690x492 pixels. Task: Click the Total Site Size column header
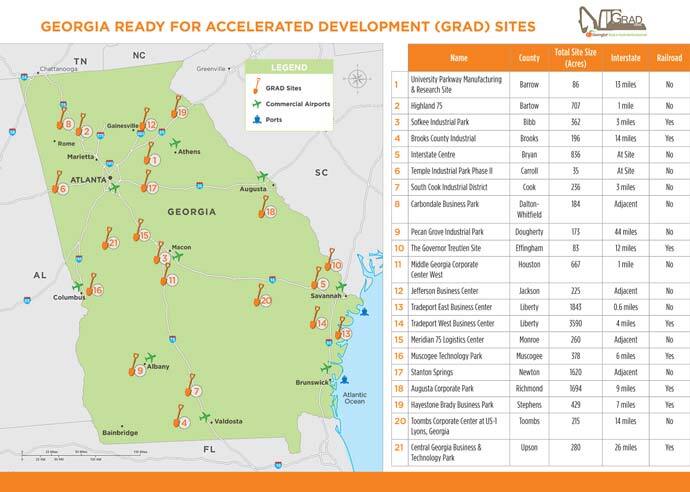[x=575, y=58]
